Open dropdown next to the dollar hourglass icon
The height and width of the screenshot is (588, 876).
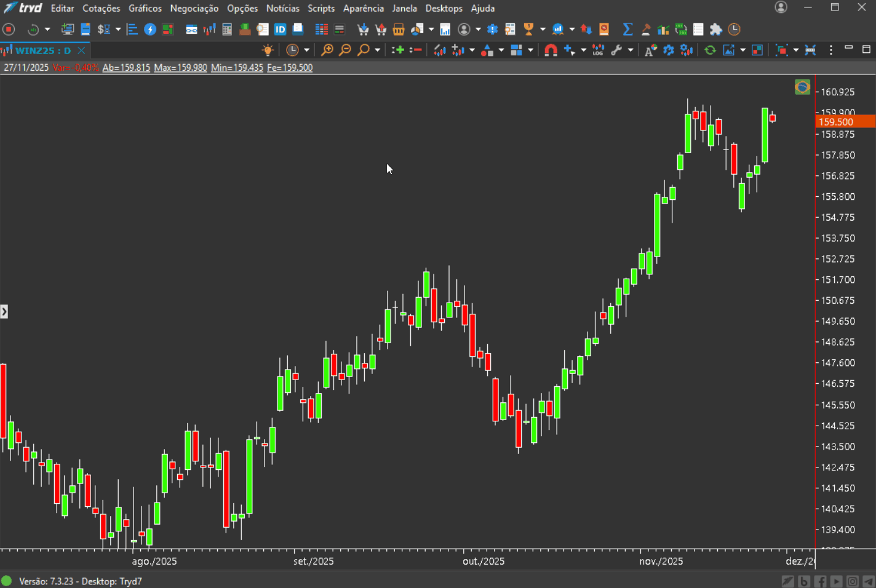(118, 29)
